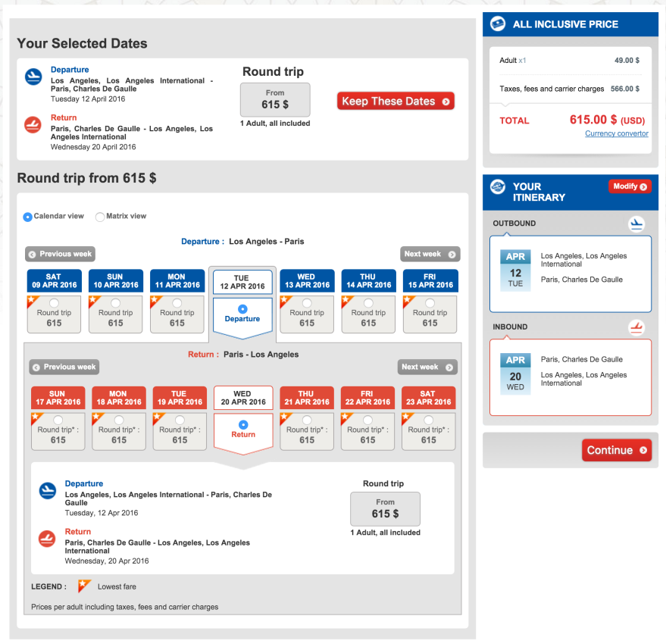The width and height of the screenshot is (666, 644).
Task: Open the WED 20 APR 2016 return tab
Action: pos(243,398)
